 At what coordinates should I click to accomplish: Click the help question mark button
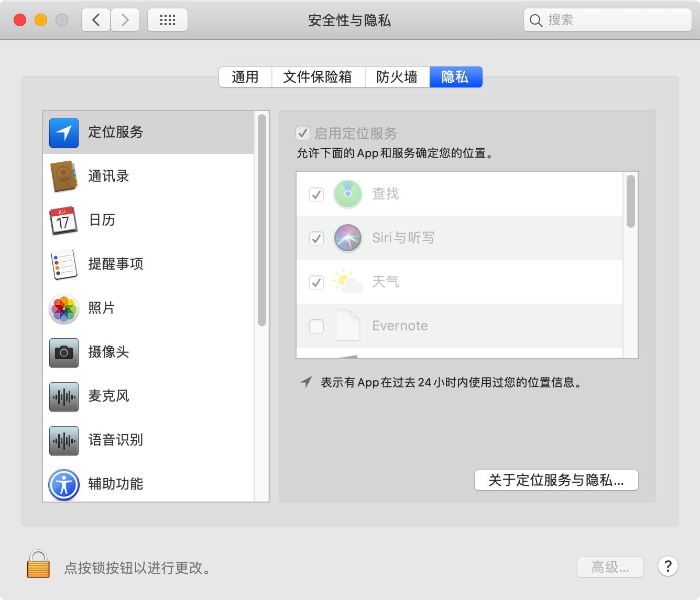[667, 567]
